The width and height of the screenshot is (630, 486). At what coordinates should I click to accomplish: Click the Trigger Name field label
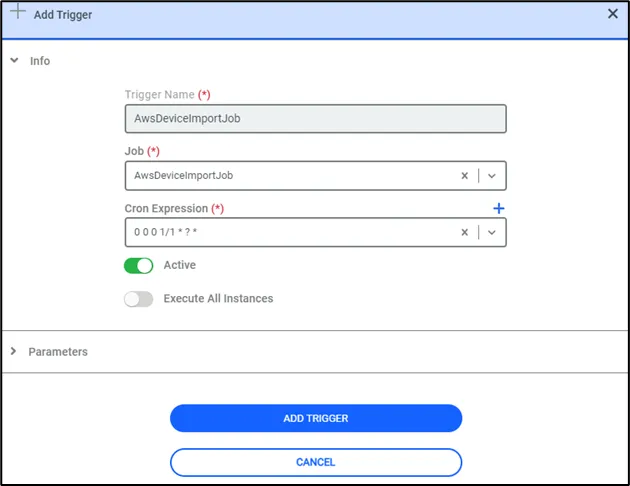click(167, 94)
